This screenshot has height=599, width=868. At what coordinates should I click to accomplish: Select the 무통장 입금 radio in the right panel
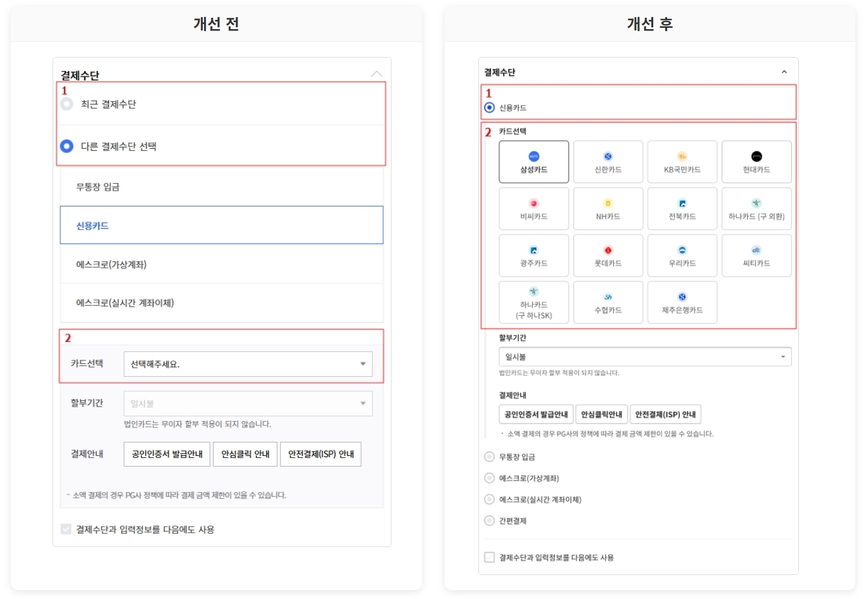[x=489, y=457]
